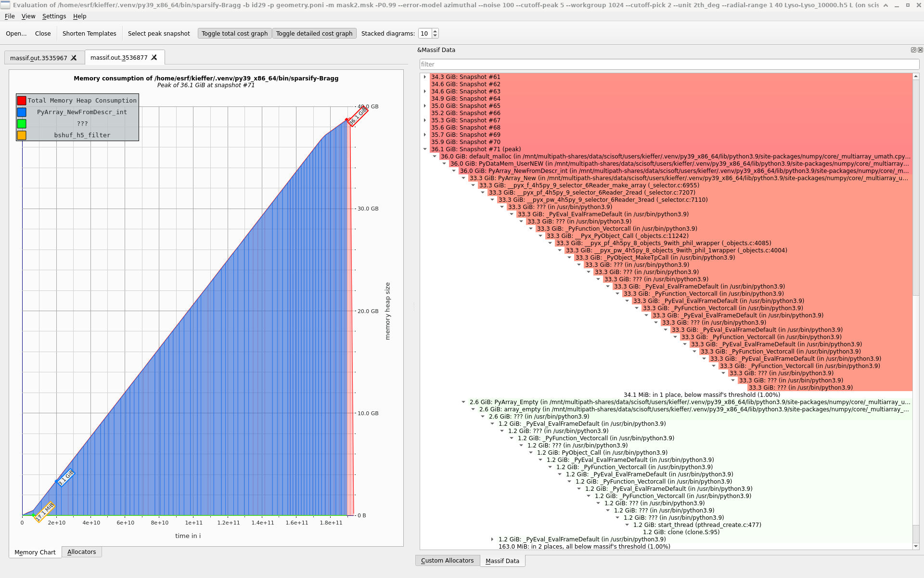Click the orange bshuf_h5_filter legend swatch
924x578 pixels.
point(22,135)
